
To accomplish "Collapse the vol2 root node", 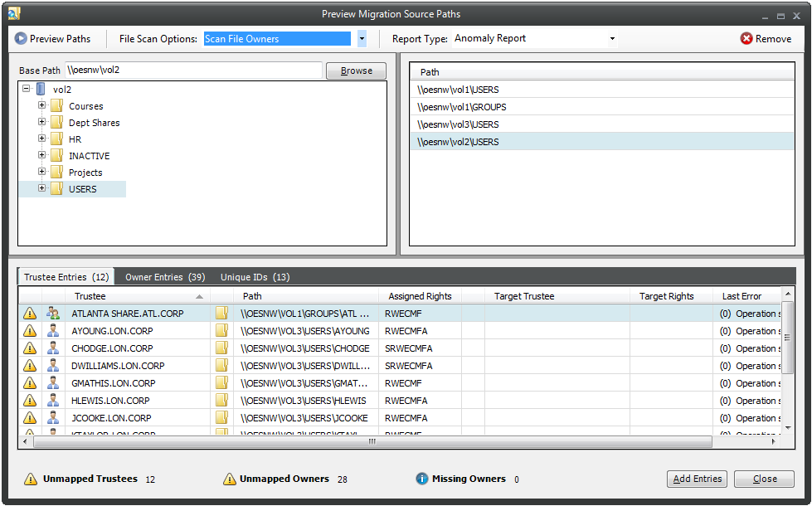I will (27, 89).
